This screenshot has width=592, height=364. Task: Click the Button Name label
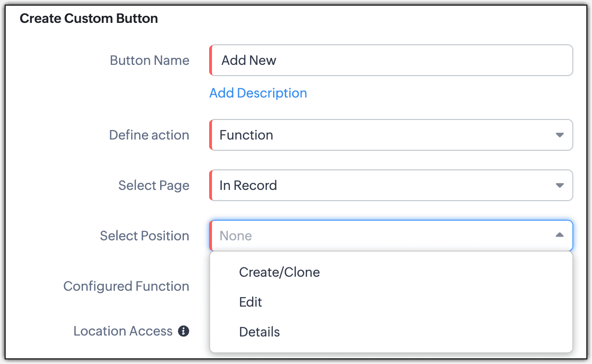pyautogui.click(x=149, y=60)
